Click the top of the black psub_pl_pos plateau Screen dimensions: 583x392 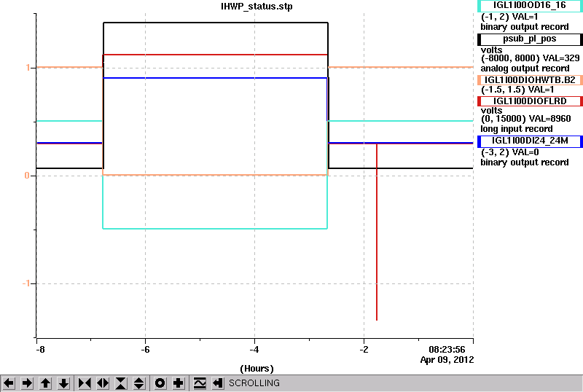coord(216,23)
